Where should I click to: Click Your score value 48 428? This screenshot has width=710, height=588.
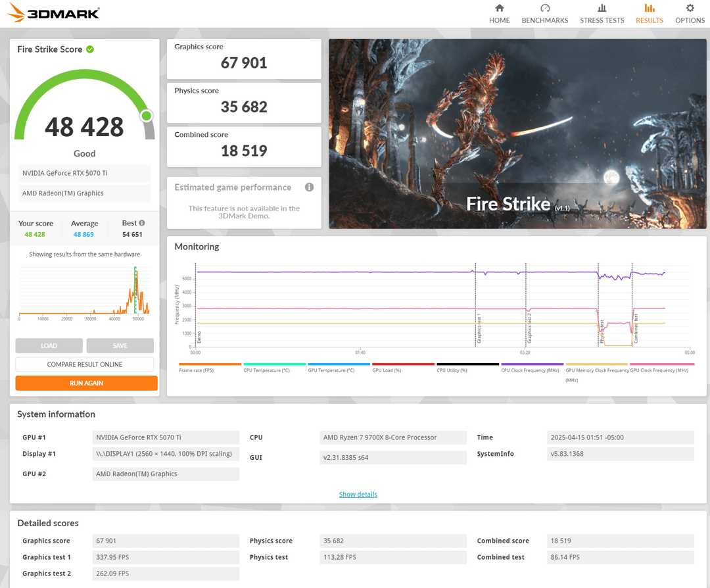coord(35,234)
